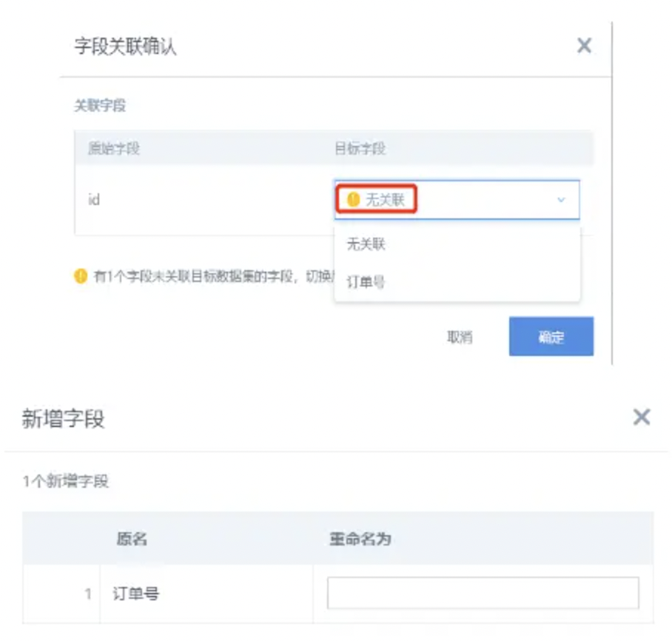
Task: Click the warning icon before the unlinked-field message
Action: 81,276
